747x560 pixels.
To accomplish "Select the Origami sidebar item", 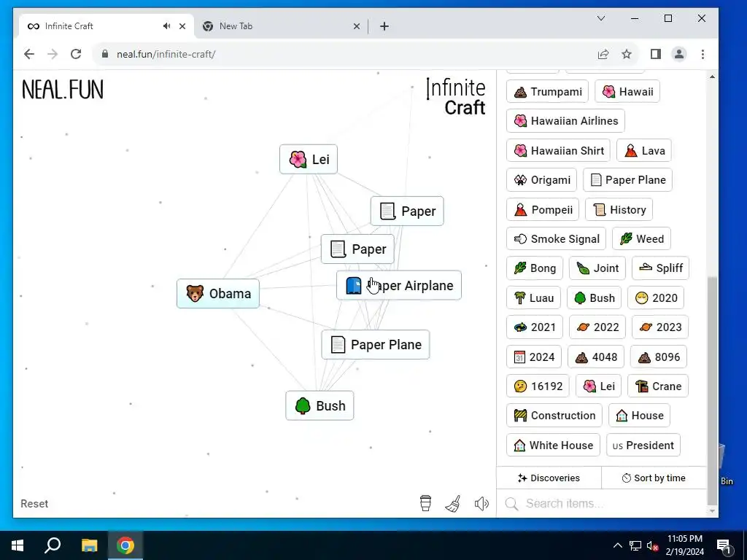I will (x=542, y=180).
